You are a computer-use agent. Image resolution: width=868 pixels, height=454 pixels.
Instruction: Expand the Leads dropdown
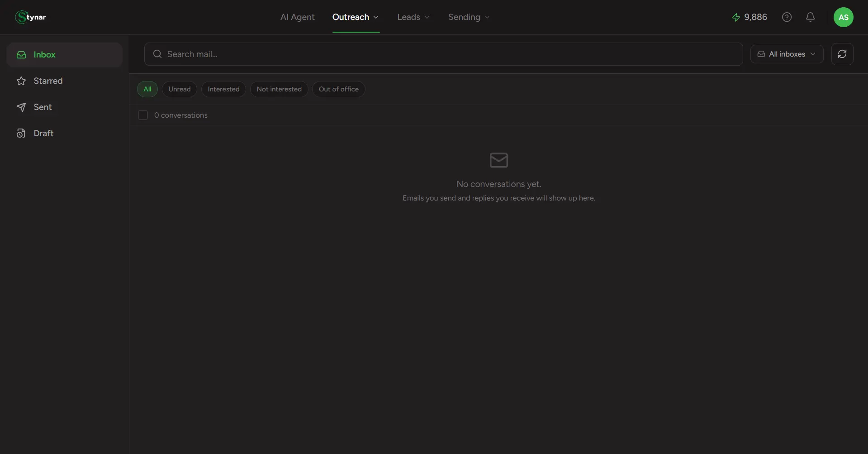tap(413, 17)
